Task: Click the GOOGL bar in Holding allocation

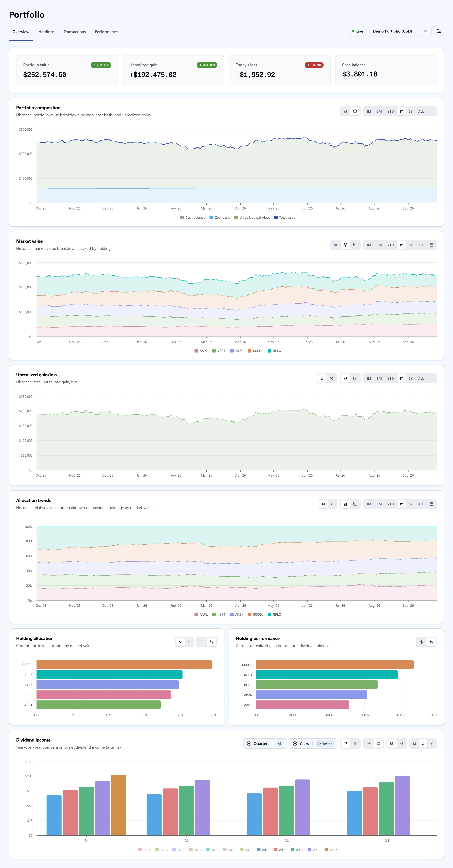Action: click(x=124, y=664)
